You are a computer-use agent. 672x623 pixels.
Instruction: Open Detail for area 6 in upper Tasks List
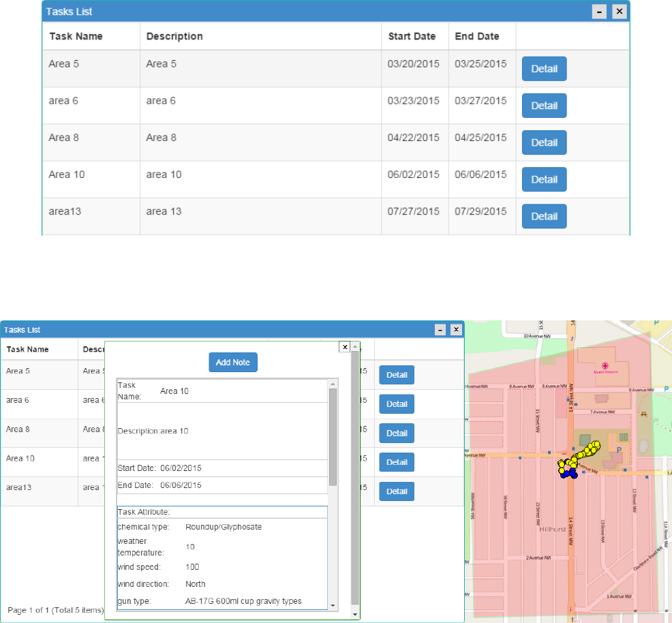544,106
